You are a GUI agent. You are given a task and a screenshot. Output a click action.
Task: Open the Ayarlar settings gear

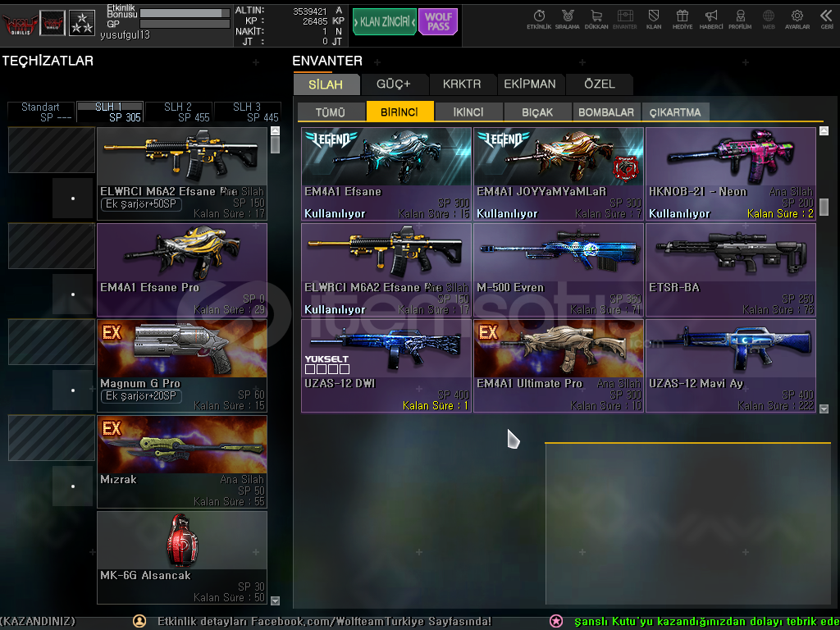point(797,20)
